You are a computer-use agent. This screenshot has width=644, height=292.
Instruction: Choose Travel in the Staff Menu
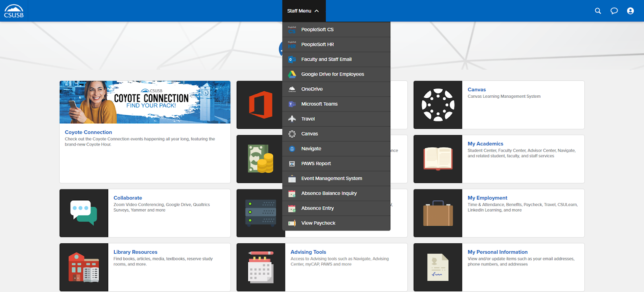(336, 119)
